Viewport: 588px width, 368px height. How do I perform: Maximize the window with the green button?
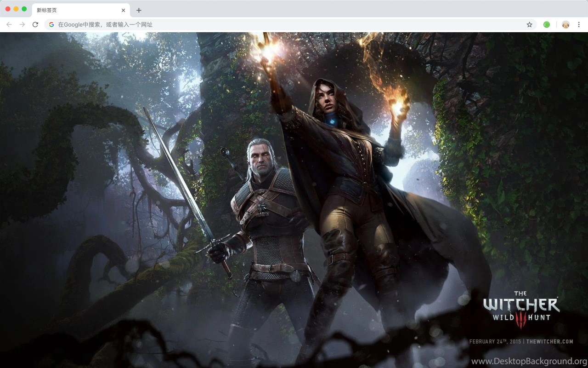tap(24, 9)
